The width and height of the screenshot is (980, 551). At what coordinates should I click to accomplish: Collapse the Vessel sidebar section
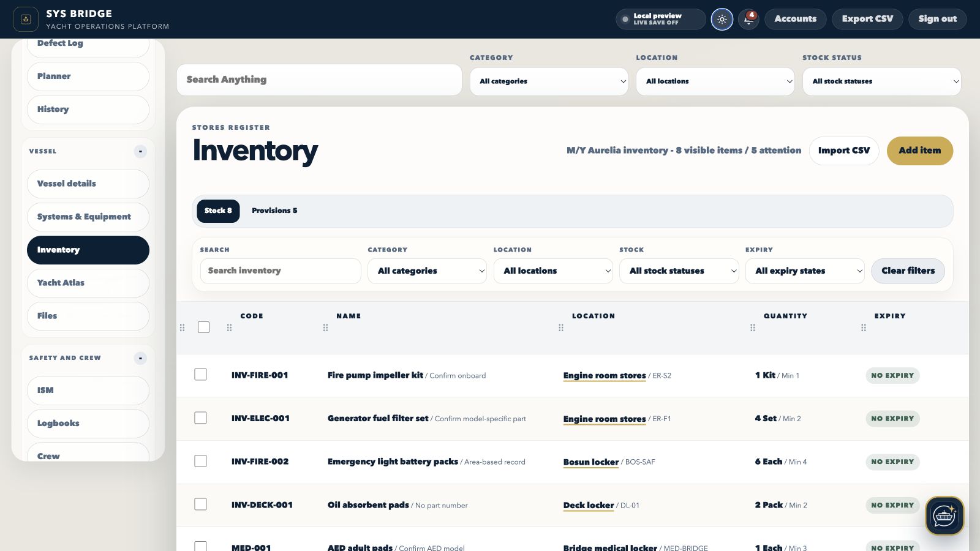coord(140,151)
